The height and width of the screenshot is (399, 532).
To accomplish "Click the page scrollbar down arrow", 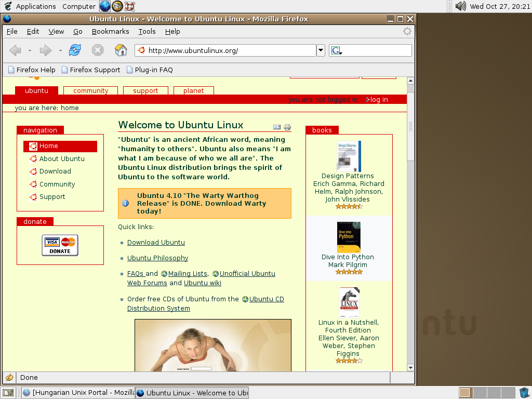I will pyautogui.click(x=410, y=367).
